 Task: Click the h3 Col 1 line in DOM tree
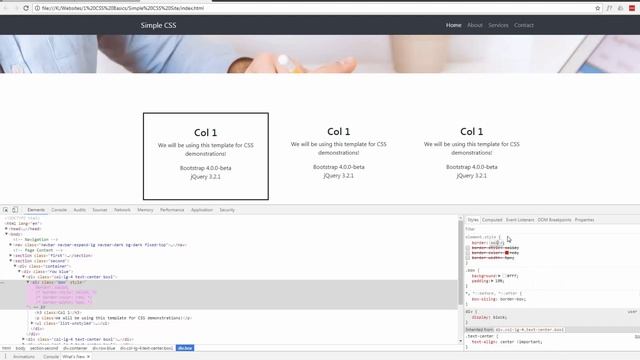click(x=59, y=313)
